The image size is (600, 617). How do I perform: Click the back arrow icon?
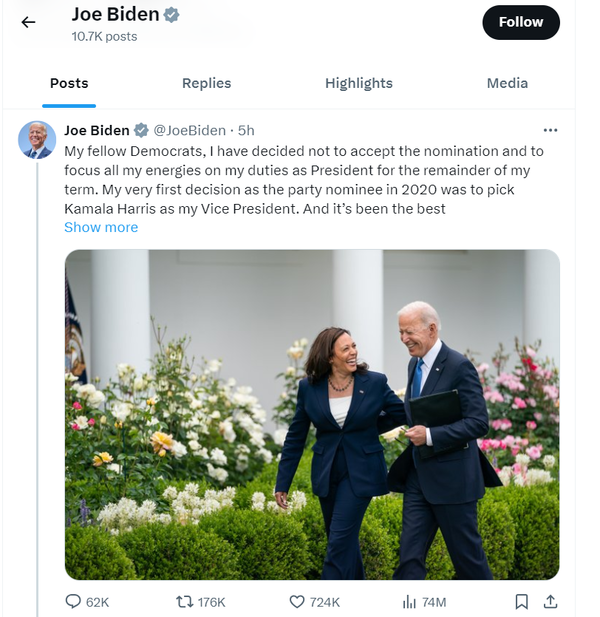(x=28, y=22)
